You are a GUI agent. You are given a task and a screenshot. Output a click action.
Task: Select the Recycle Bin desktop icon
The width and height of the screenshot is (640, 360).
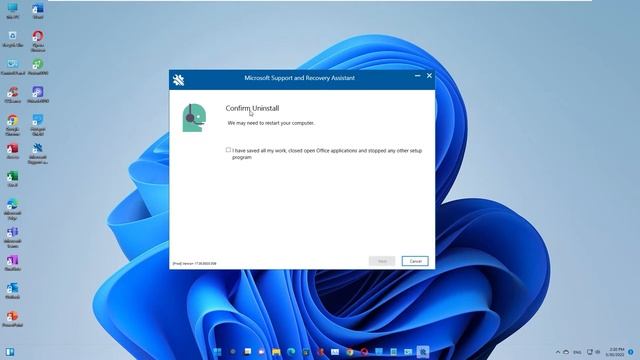[13, 39]
